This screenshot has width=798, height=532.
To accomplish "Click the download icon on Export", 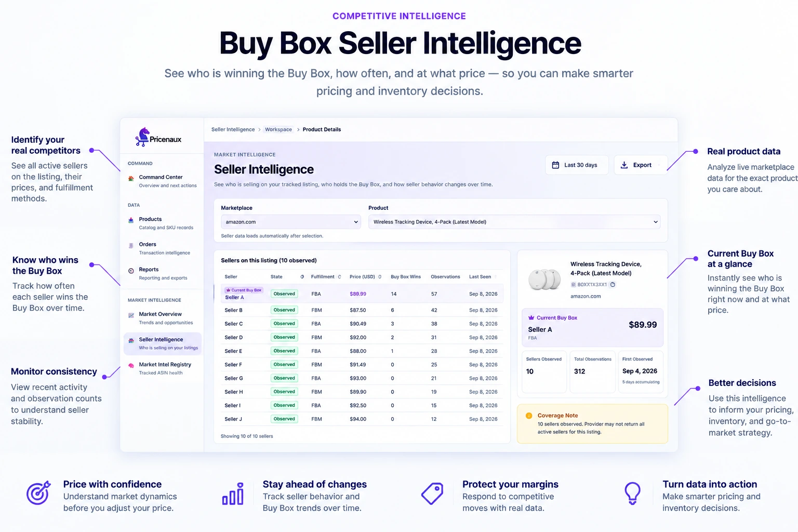I will tap(624, 165).
